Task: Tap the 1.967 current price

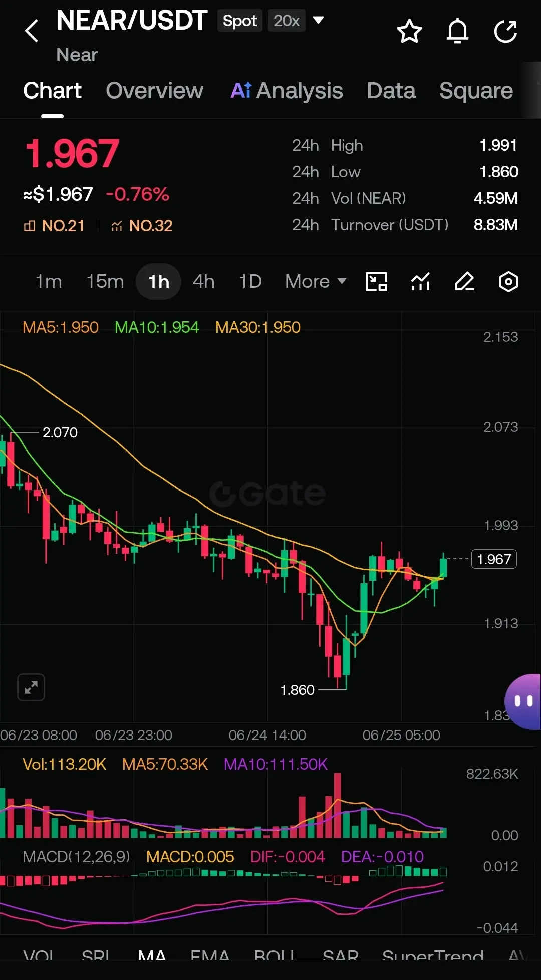Action: [x=72, y=154]
